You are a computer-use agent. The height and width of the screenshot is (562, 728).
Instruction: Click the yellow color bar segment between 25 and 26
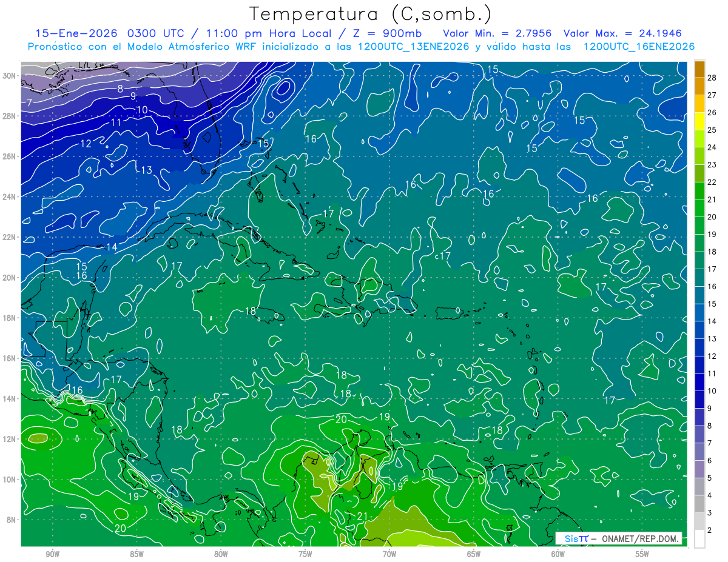pos(699,121)
